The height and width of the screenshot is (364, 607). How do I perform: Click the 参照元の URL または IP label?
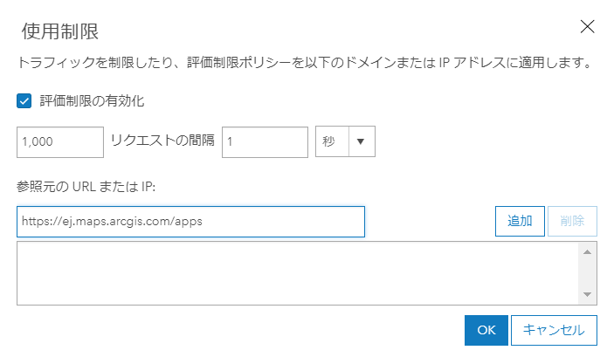85,186
